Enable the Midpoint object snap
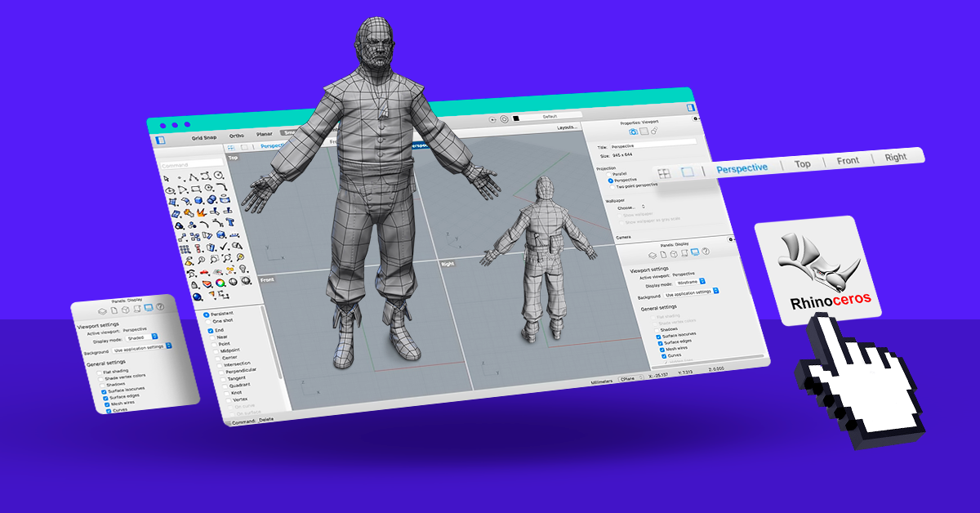Viewport: 980px width, 513px height. [216, 351]
